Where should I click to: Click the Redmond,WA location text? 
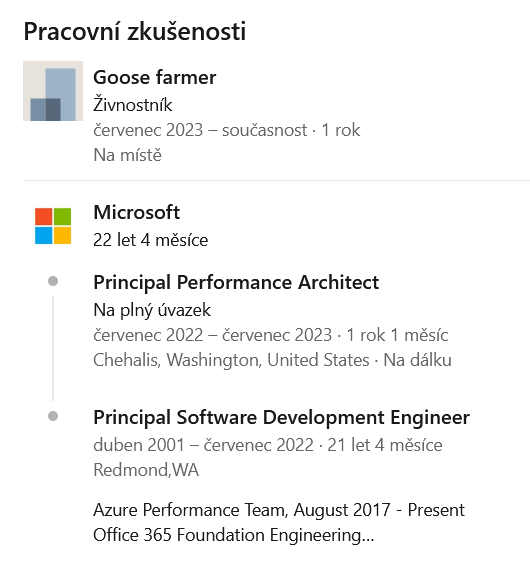coord(146,470)
